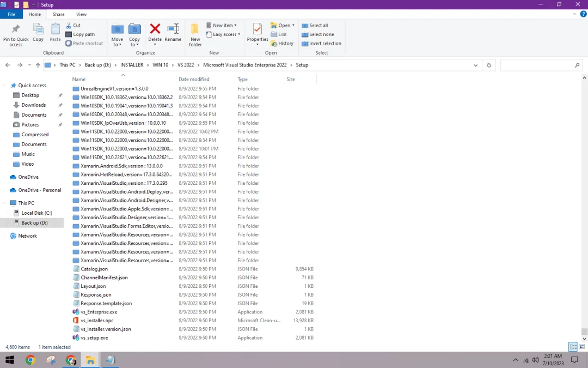Click VS 2022 in the address path

point(186,65)
